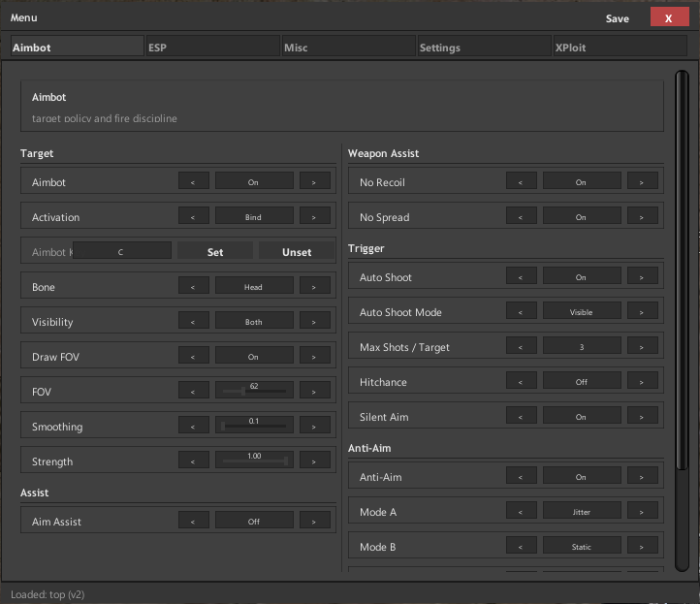Image resolution: width=700 pixels, height=604 pixels.
Task: Click left arrow for Mode A
Action: (521, 511)
